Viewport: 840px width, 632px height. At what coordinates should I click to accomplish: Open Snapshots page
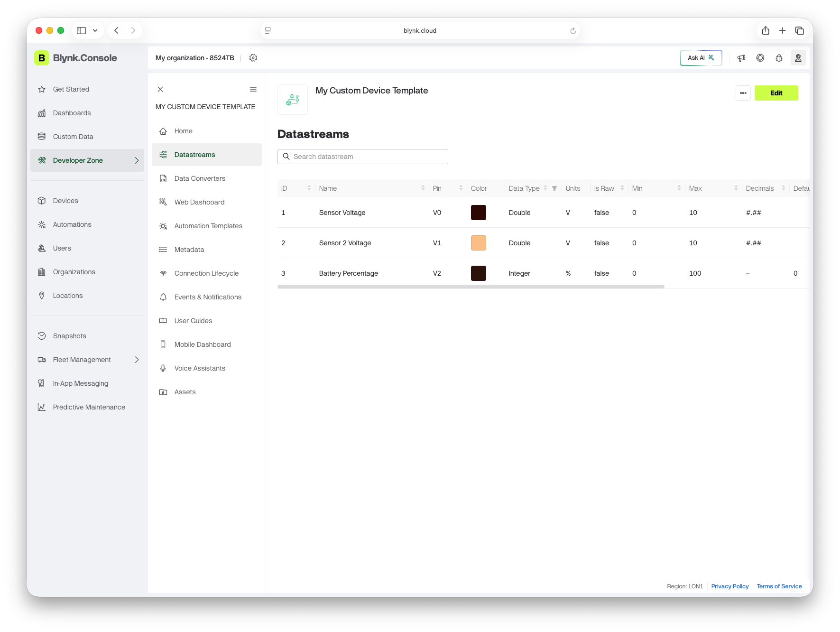tap(87, 336)
